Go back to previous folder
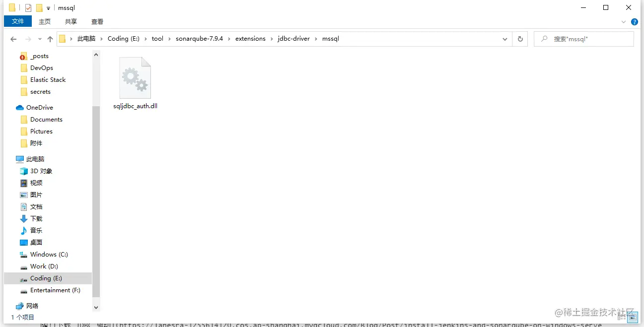This screenshot has width=644, height=327. (x=13, y=39)
